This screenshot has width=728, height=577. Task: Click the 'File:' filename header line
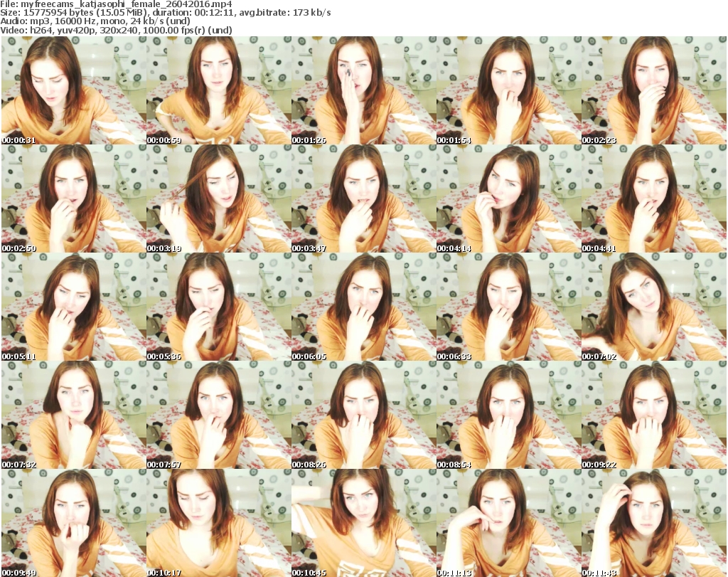116,4
